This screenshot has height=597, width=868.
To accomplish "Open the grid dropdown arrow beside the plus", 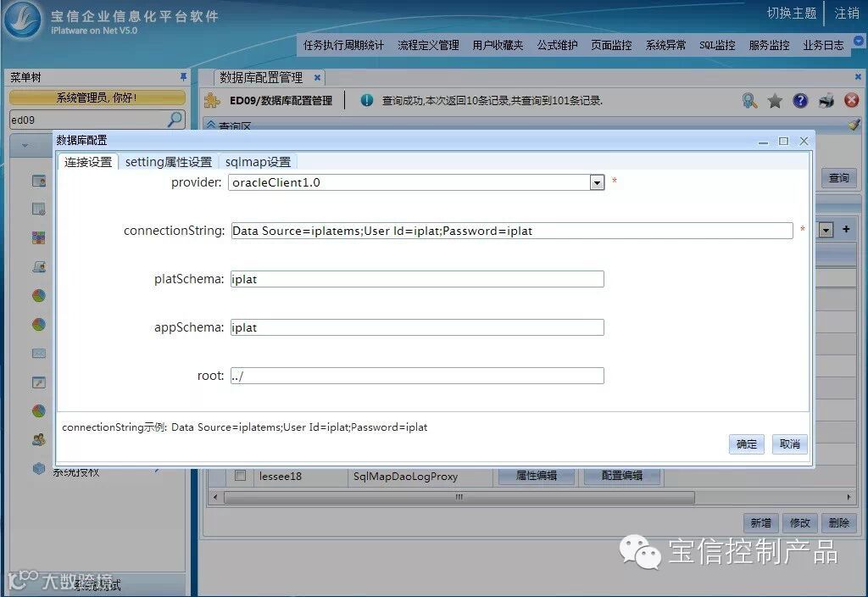I will [826, 229].
